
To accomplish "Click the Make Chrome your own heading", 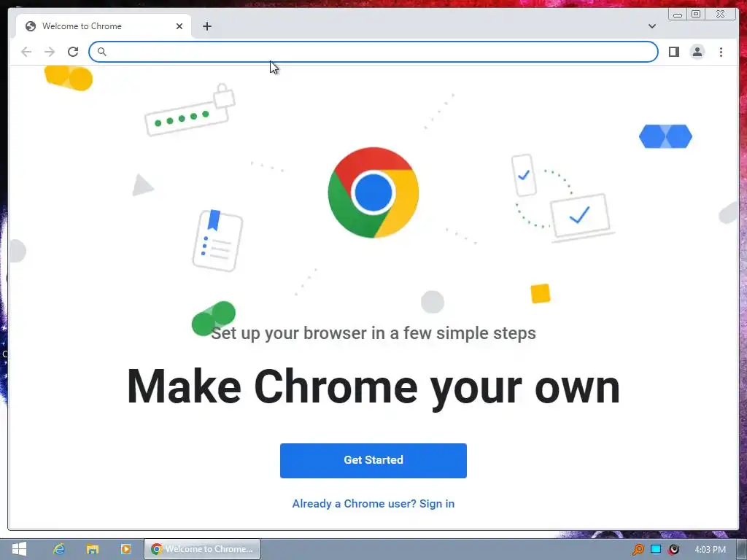I will click(373, 386).
